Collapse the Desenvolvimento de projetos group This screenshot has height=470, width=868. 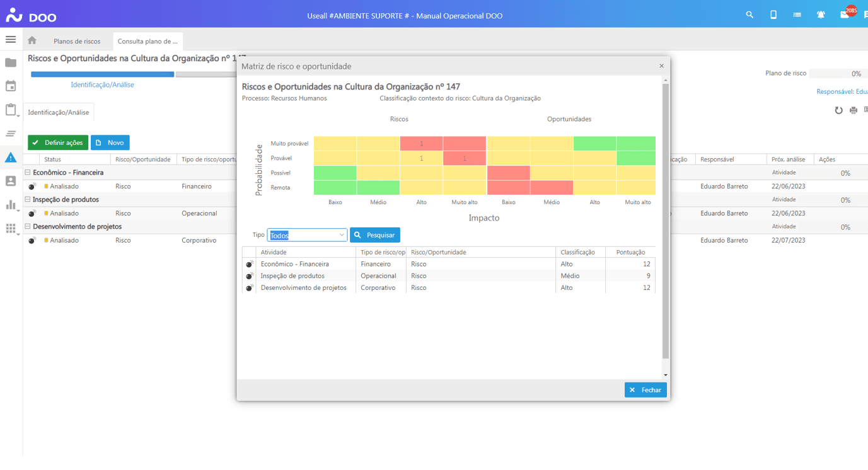pyautogui.click(x=28, y=227)
